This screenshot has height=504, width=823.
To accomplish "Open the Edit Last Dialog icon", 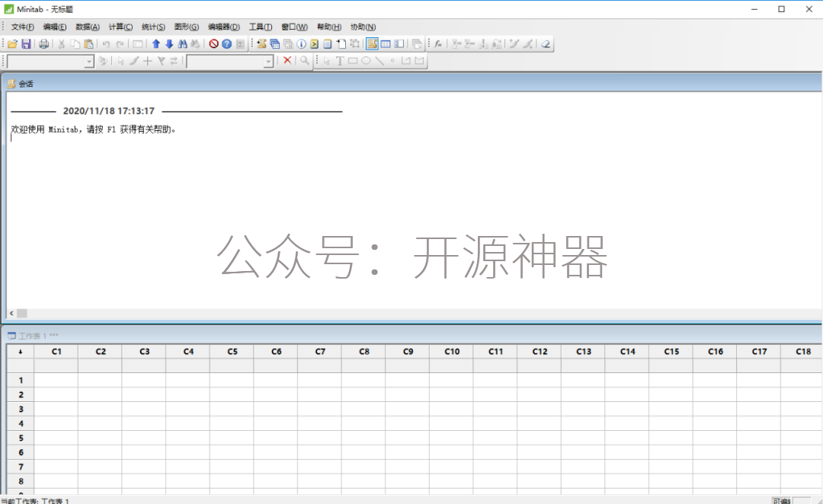I will tap(137, 44).
